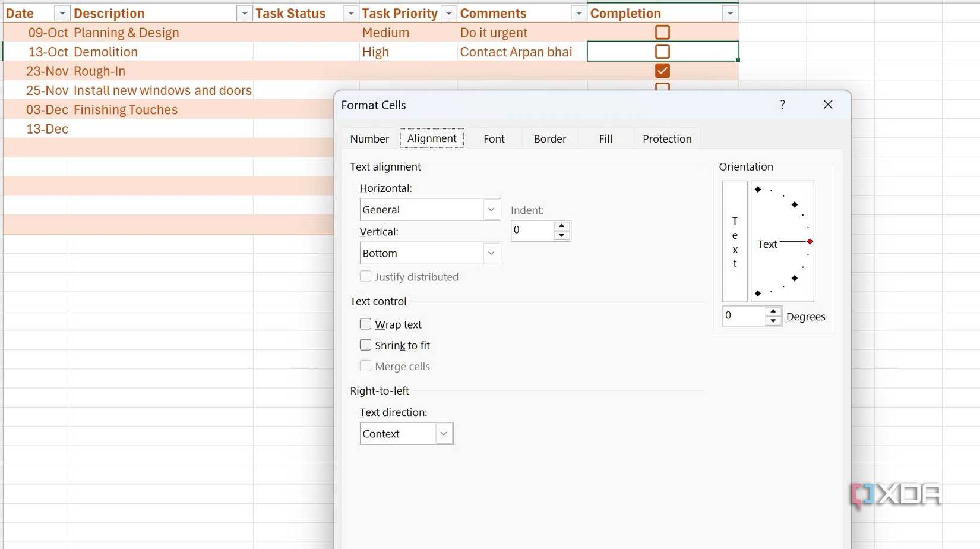The width and height of the screenshot is (980, 549).
Task: Switch to the Number tab
Action: [x=369, y=138]
